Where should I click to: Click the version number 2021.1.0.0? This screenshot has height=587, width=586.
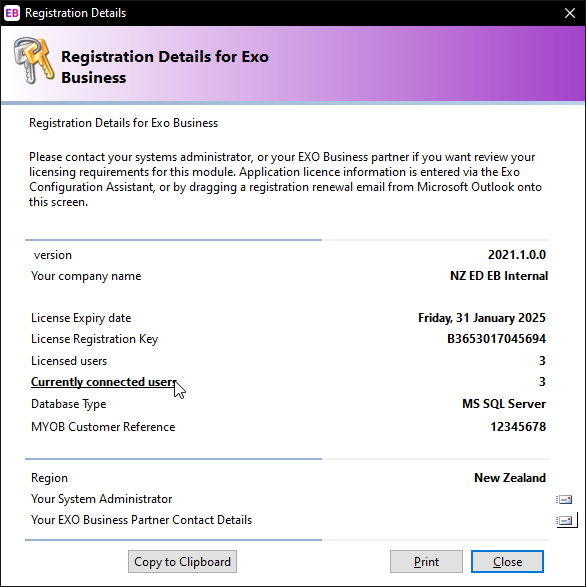517,255
